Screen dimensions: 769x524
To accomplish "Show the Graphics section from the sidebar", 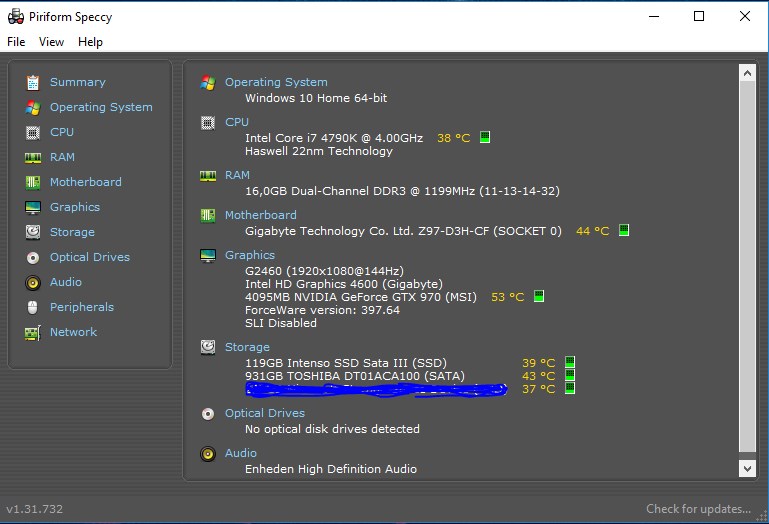I will point(75,207).
